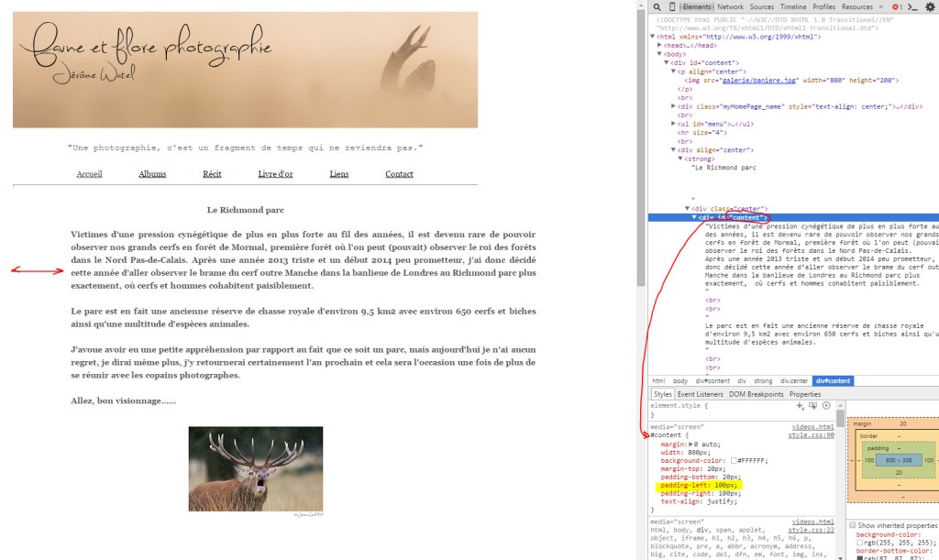Expand the ul id="menu" node
The height and width of the screenshot is (560, 939).
673,124
